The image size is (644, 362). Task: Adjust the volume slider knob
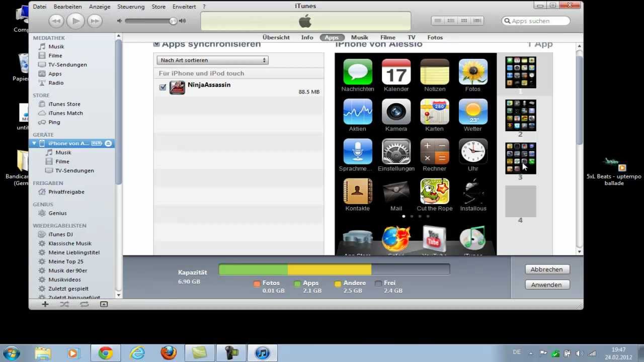click(x=174, y=21)
